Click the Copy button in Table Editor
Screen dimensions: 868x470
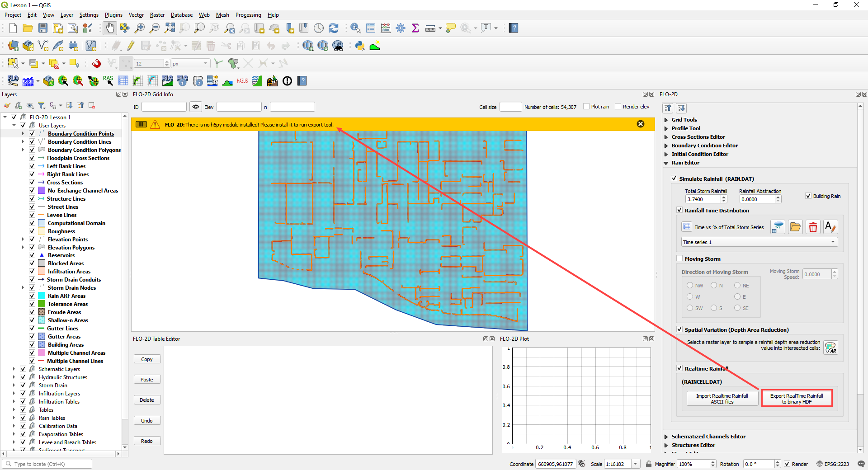pyautogui.click(x=146, y=359)
